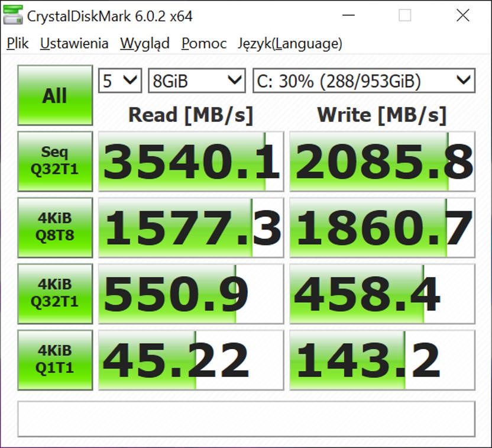The image size is (492, 448).
Task: Select the Seq write result 2085.8
Action: [x=382, y=162]
